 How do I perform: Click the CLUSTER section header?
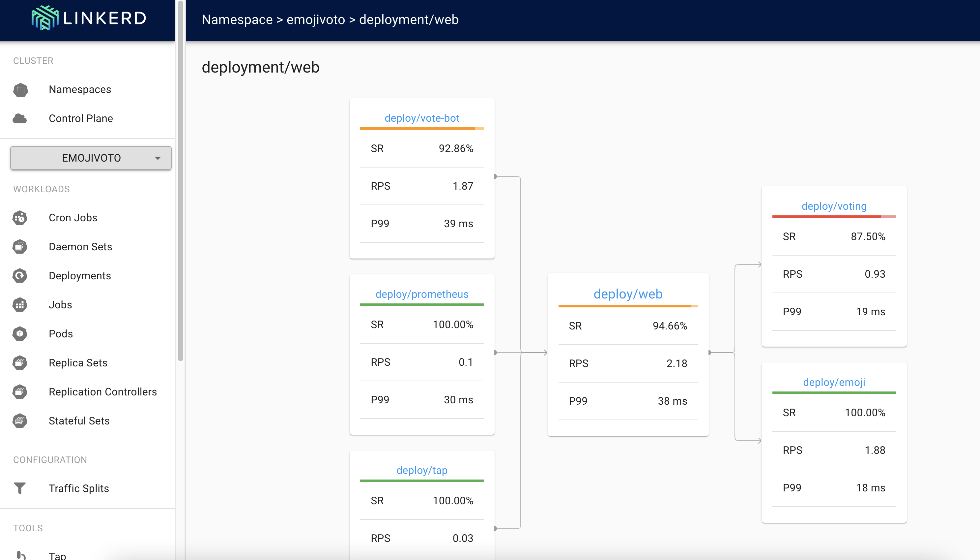click(33, 61)
